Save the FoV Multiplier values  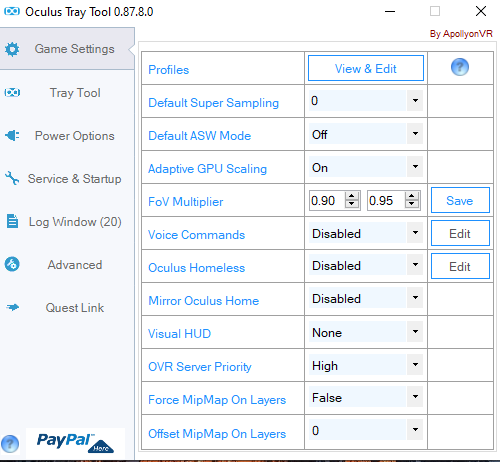460,200
